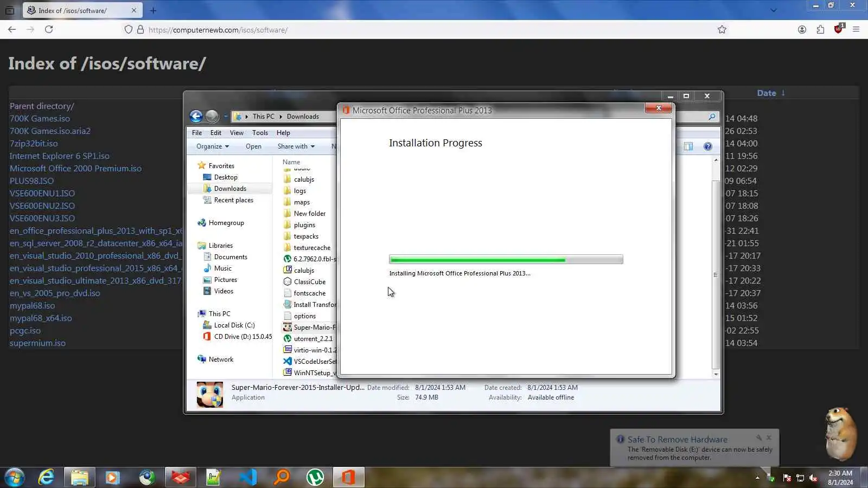The image size is (868, 488).
Task: Toggle the Explorer preview pane icon
Action: [688, 146]
